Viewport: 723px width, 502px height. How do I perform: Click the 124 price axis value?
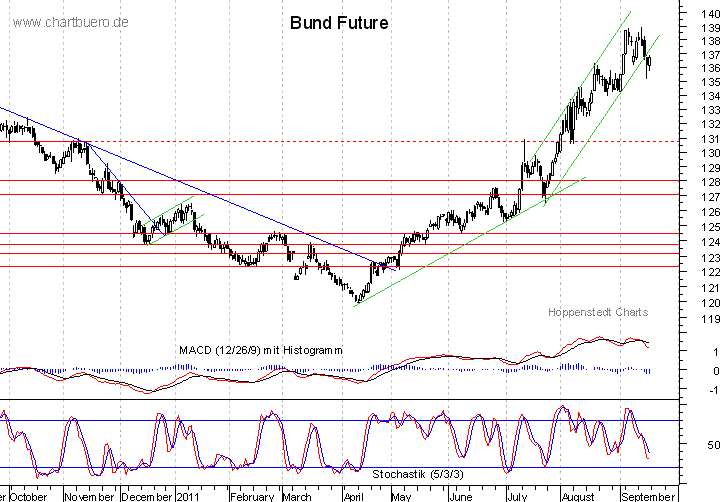pos(711,242)
